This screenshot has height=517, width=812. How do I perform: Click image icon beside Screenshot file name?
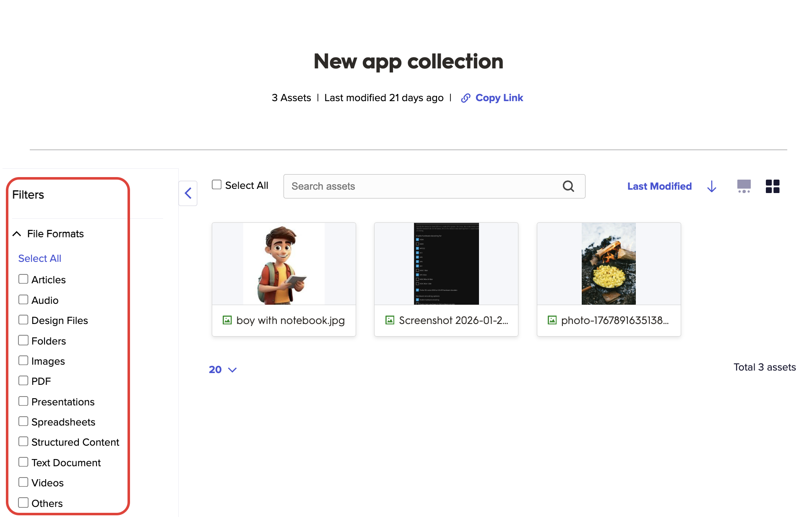pyautogui.click(x=390, y=320)
